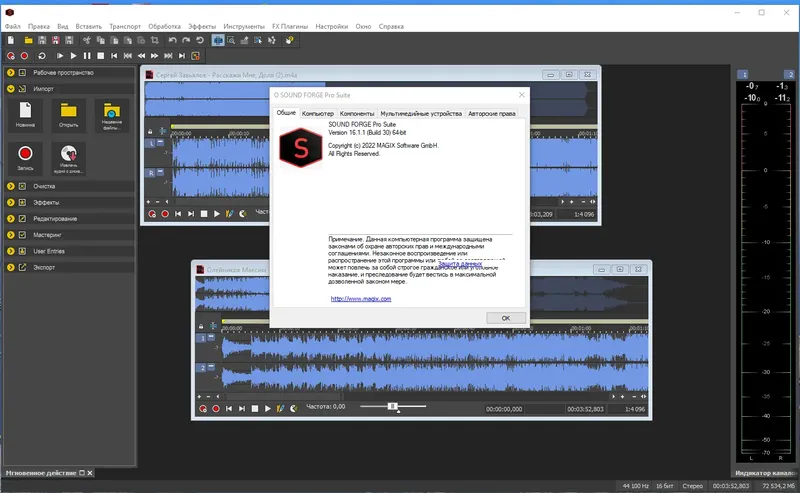
Task: Open the Авторские права tab
Action: click(x=492, y=114)
